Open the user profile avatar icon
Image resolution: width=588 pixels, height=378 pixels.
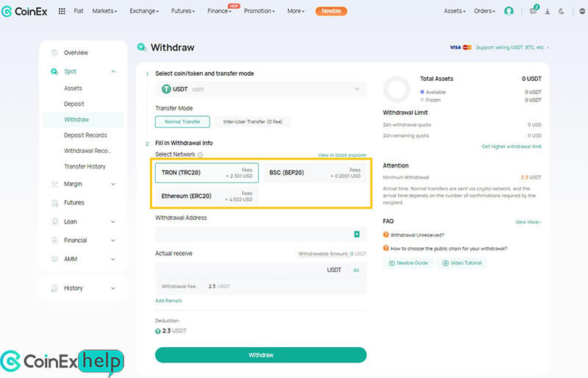point(509,11)
